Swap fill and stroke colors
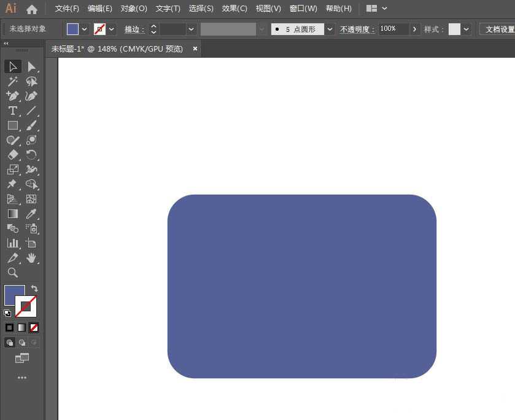The height and width of the screenshot is (420, 515). pyautogui.click(x=34, y=288)
